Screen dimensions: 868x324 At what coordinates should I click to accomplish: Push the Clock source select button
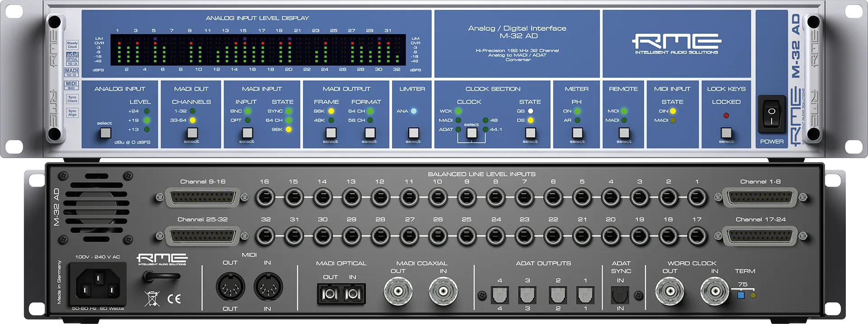tap(472, 133)
